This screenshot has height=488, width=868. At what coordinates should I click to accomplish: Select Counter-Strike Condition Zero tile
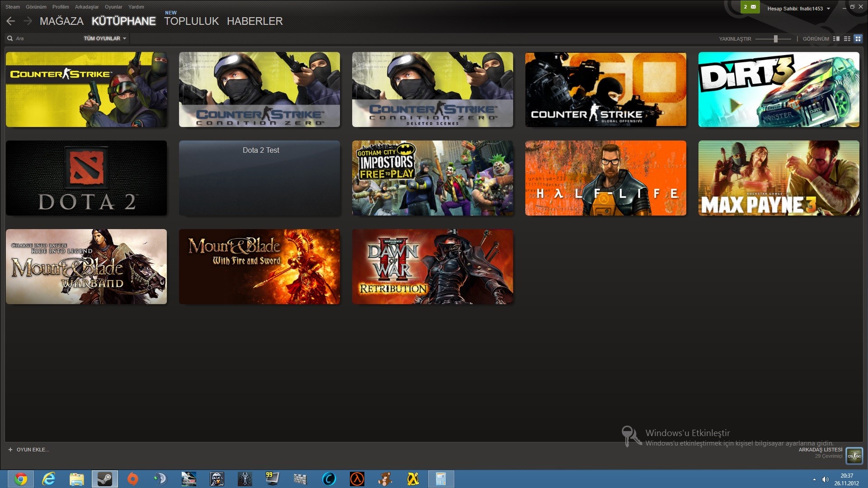tap(259, 89)
